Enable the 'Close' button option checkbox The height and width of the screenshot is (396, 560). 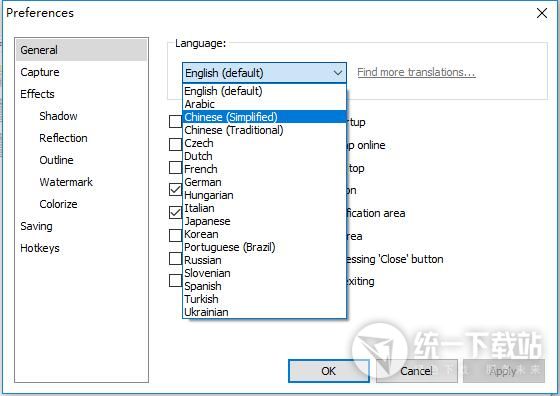[175, 259]
